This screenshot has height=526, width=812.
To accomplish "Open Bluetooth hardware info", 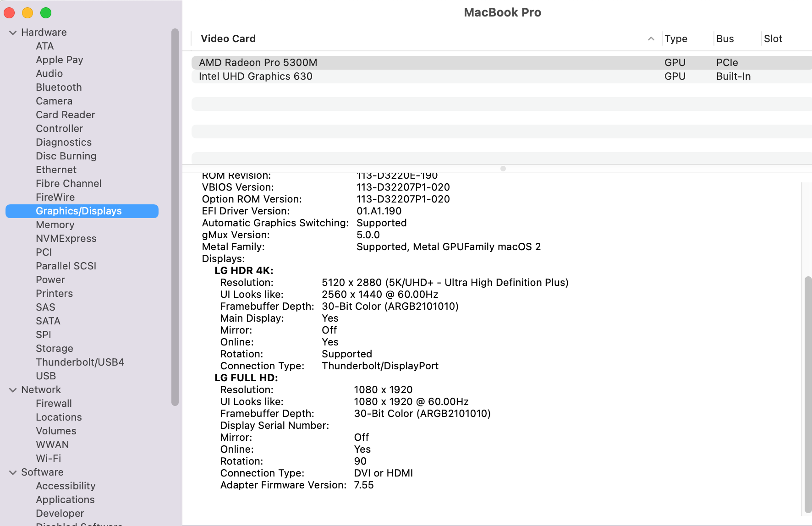I will coord(59,88).
